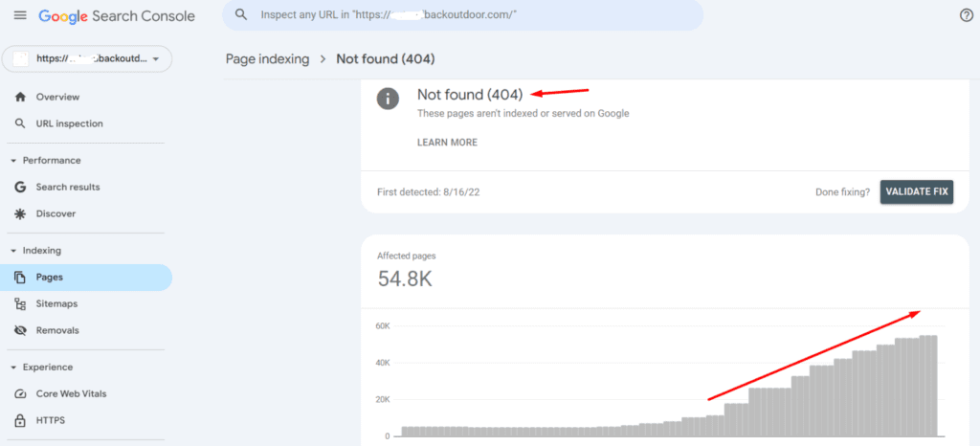Click the LEARN MORE link
This screenshot has height=446, width=980.
[x=447, y=143]
